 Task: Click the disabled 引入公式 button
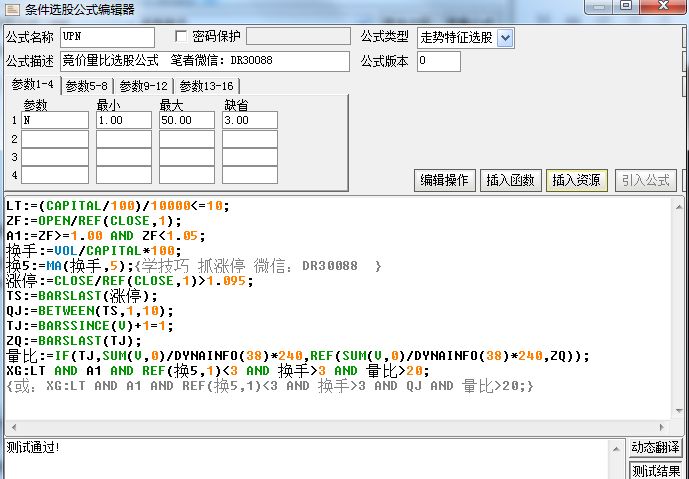point(646,180)
